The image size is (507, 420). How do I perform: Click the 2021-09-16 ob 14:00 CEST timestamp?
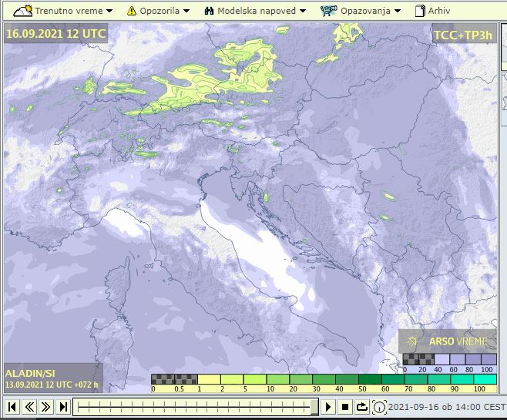[447, 407]
